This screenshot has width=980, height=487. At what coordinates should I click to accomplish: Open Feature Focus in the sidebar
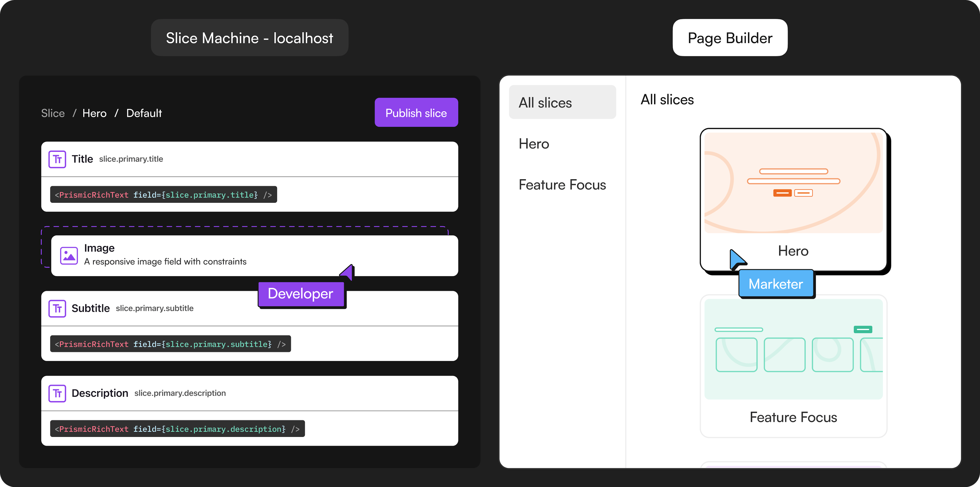coord(562,185)
